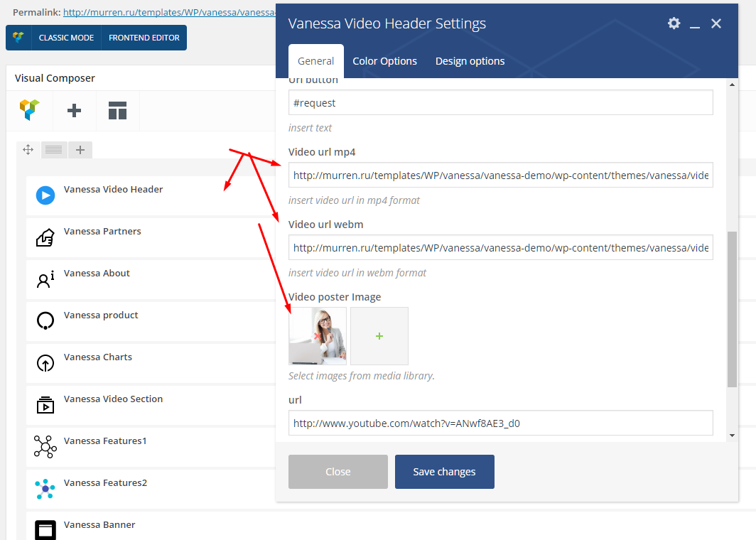Image resolution: width=756 pixels, height=540 pixels.
Task: Click the gray Close button
Action: click(x=337, y=472)
